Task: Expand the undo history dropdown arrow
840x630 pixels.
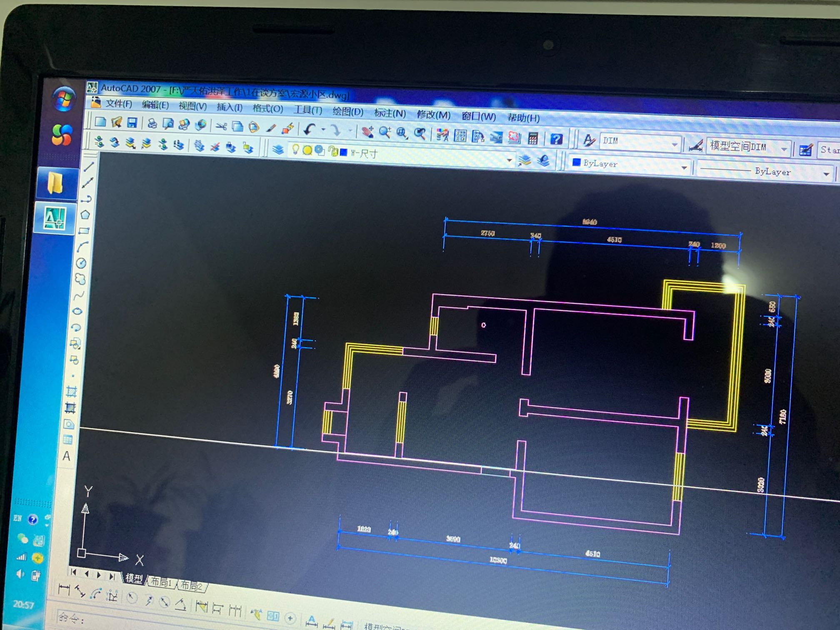Action: pos(323,130)
